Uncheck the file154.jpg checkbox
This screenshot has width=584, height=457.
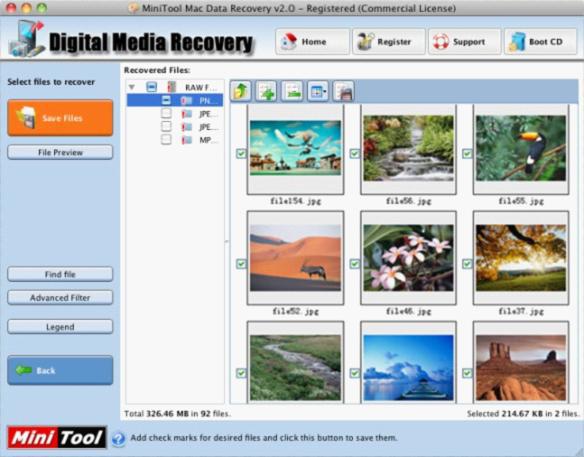click(x=241, y=153)
